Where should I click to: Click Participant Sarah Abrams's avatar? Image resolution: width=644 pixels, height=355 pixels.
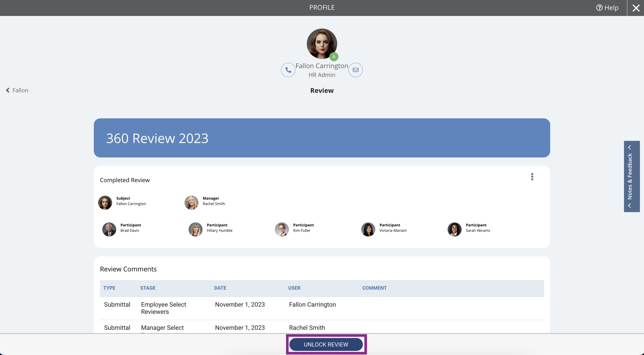[455, 229]
